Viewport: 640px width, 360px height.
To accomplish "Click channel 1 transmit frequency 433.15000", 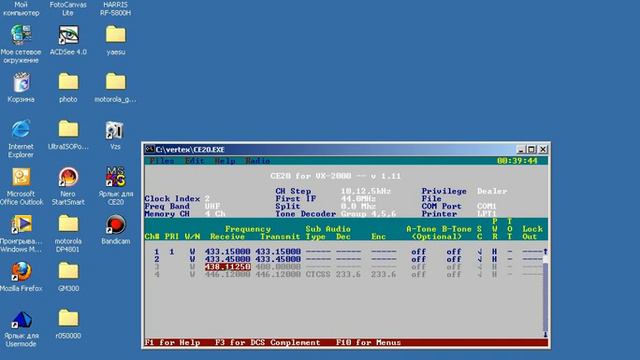I will [x=278, y=251].
